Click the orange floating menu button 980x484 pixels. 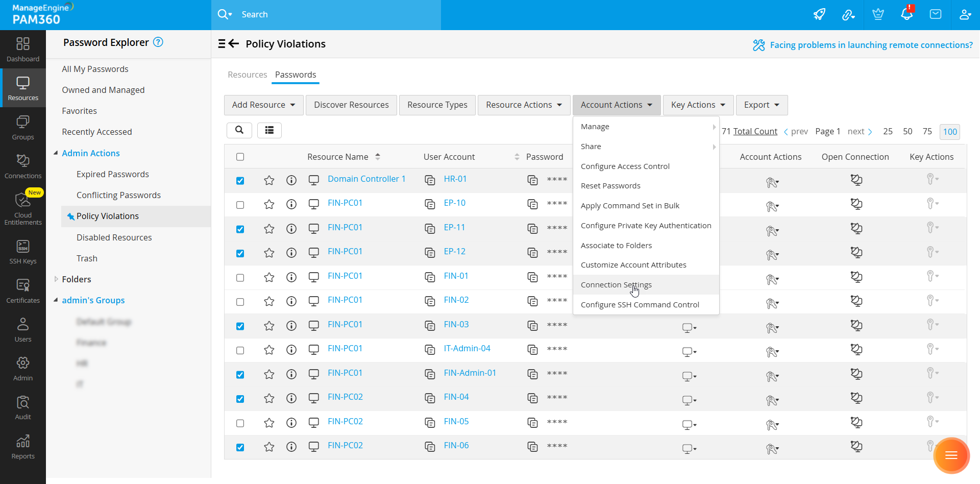[951, 455]
